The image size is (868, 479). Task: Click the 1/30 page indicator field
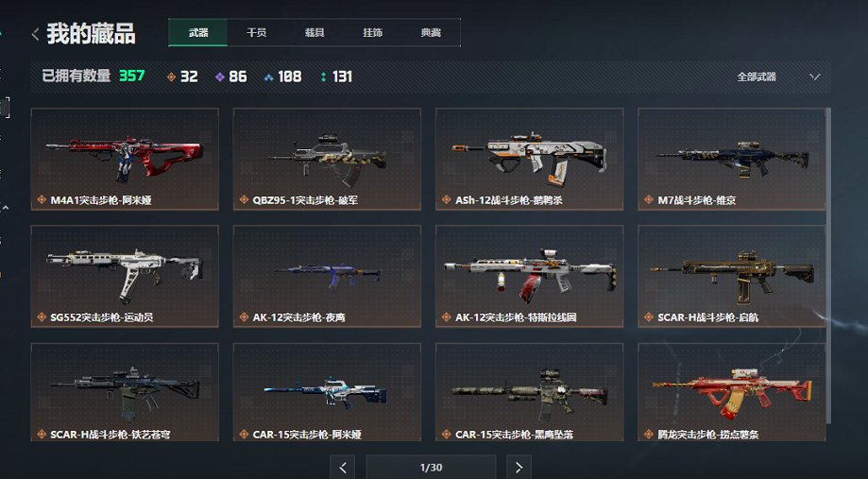(x=431, y=468)
